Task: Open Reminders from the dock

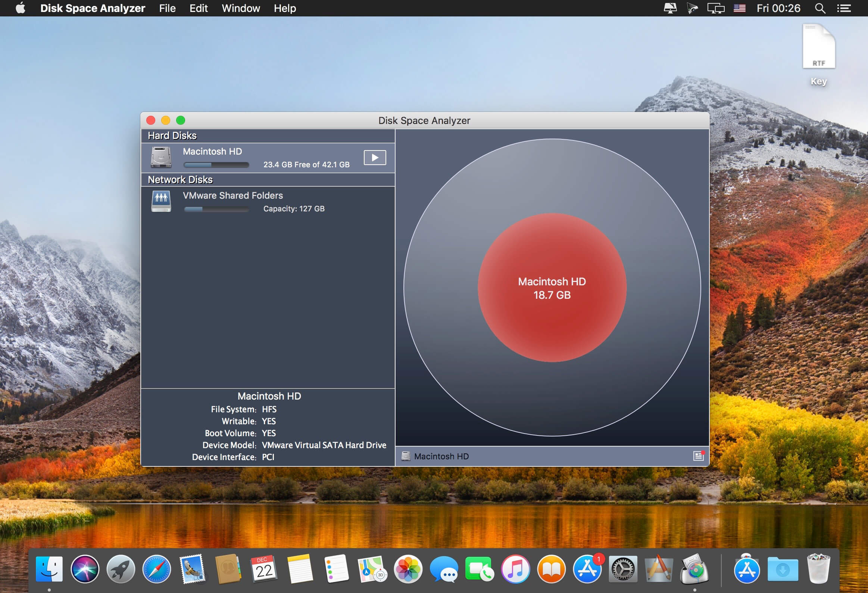Action: tap(336, 569)
